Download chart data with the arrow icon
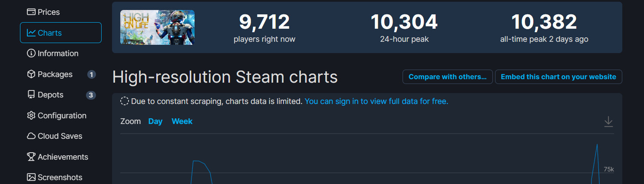Viewport: 644px width, 184px height. (608, 122)
